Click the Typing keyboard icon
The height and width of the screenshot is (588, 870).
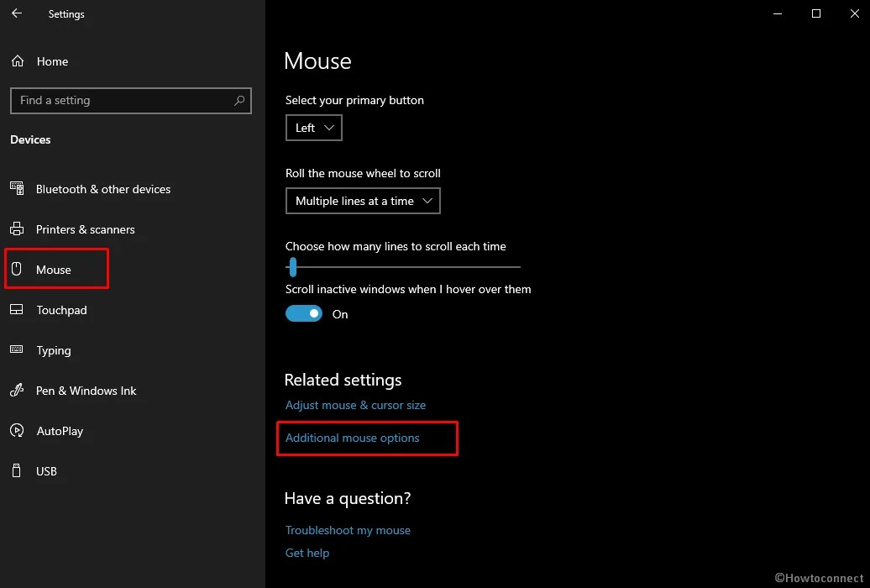[17, 350]
